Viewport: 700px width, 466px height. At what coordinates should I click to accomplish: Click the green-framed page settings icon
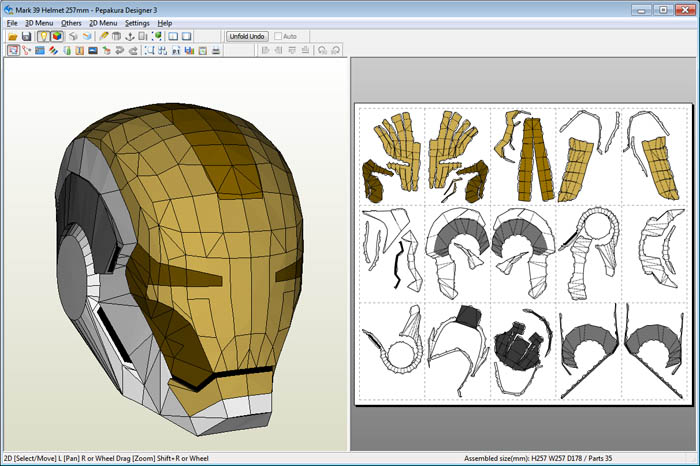(203, 50)
